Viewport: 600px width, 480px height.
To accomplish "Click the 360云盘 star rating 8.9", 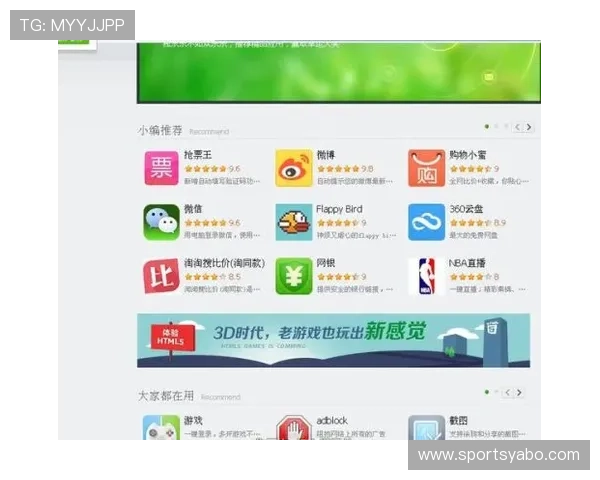I will tap(478, 223).
